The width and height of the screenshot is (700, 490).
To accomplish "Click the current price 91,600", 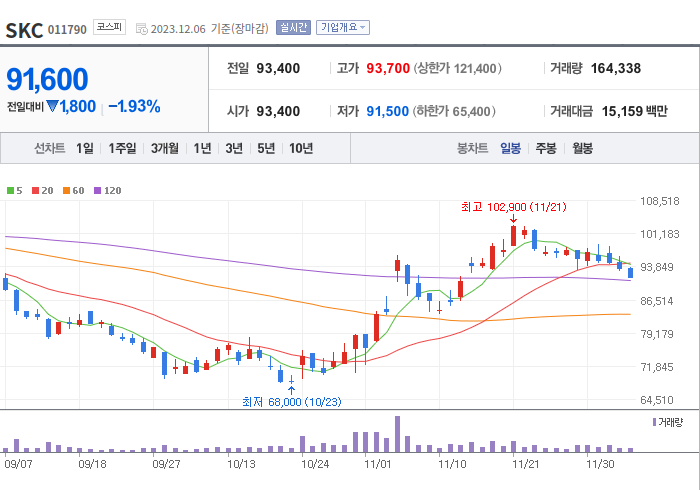I will 47,79.
